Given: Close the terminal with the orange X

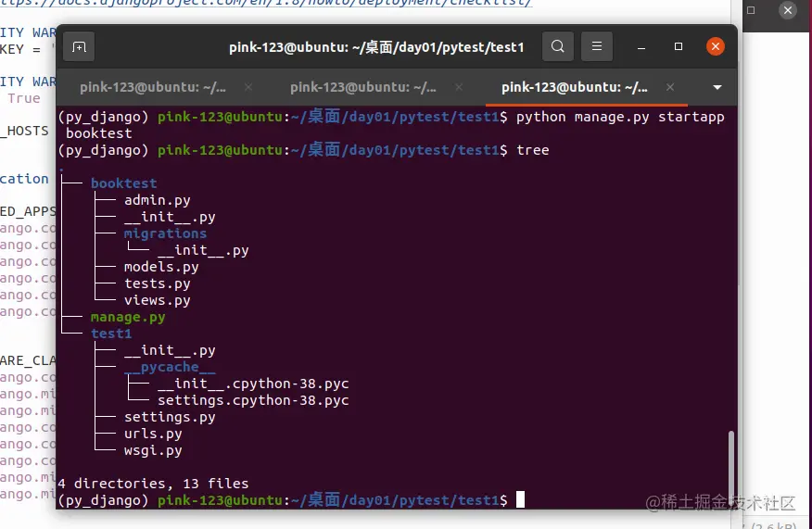Looking at the screenshot, I should tap(716, 46).
